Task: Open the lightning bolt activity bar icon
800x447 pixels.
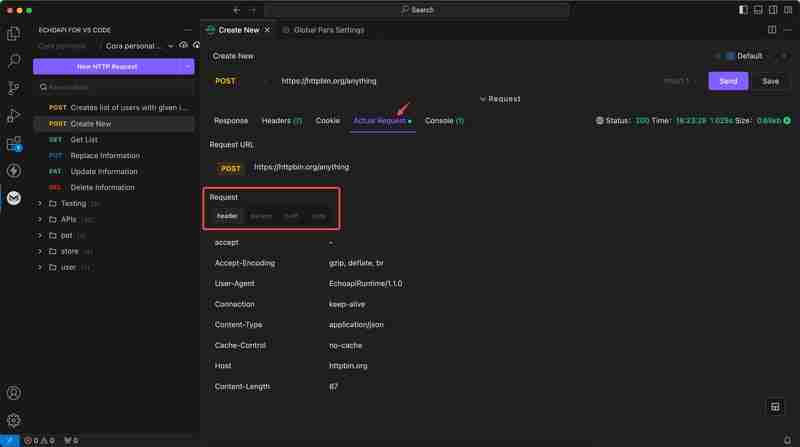Action: point(14,170)
